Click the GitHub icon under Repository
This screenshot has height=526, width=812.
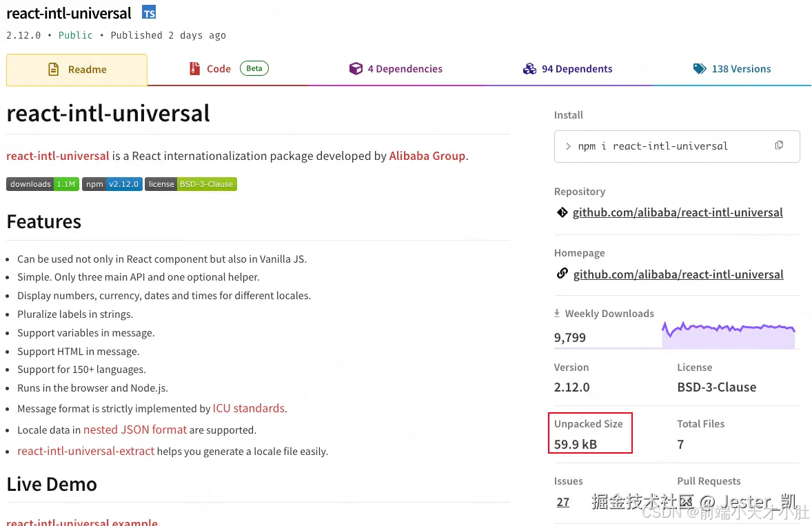(x=562, y=212)
